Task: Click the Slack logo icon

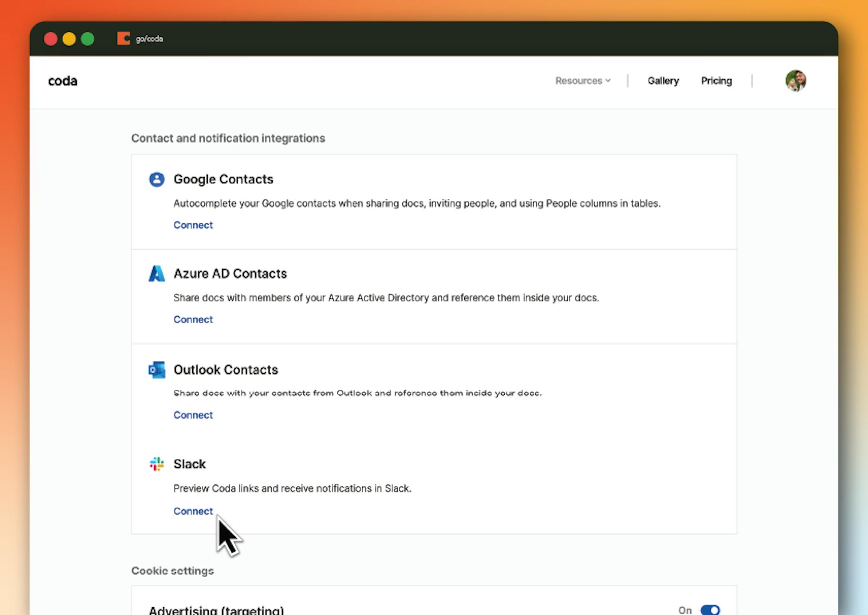Action: point(157,464)
